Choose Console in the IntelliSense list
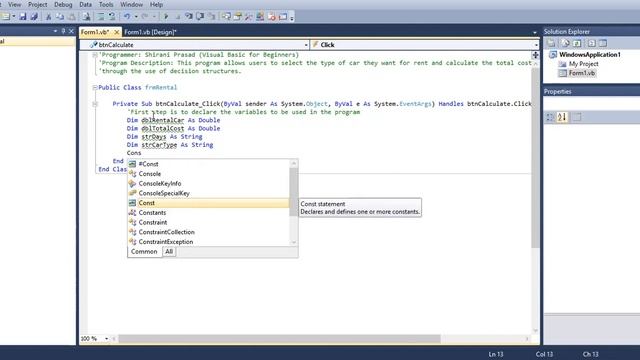 (x=208, y=174)
